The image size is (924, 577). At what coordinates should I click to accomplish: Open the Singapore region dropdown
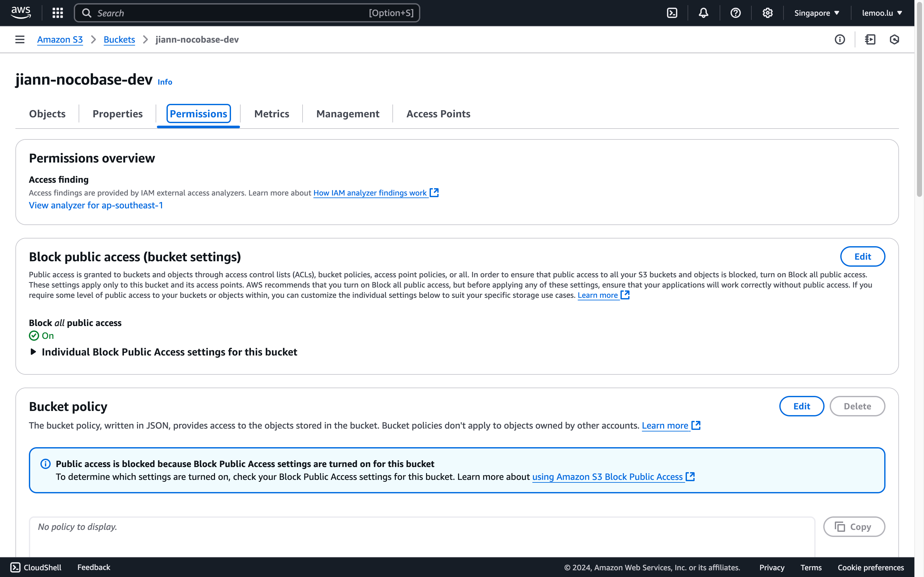pyautogui.click(x=816, y=13)
